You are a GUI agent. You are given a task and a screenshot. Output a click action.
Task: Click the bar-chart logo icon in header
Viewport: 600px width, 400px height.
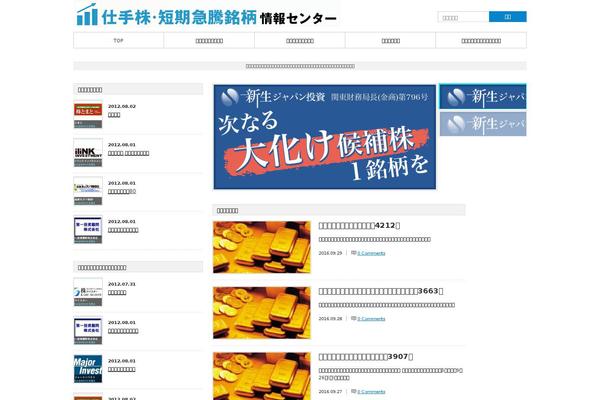[87, 15]
